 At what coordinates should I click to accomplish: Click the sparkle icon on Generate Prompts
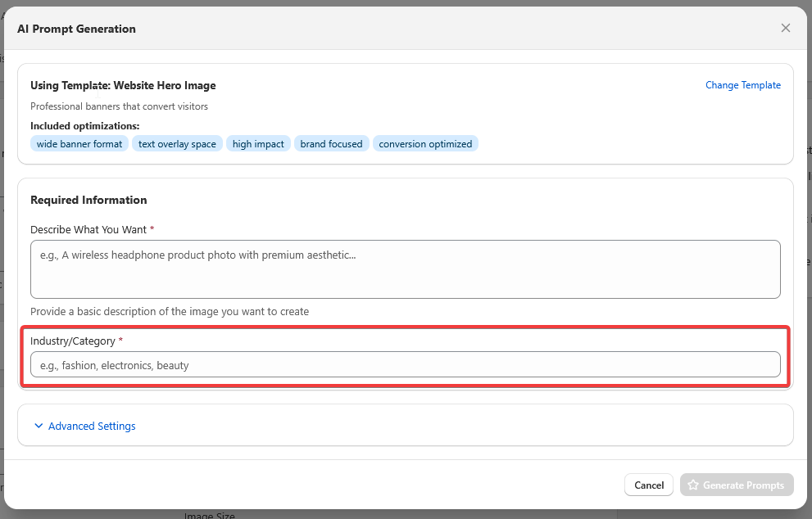pos(693,485)
